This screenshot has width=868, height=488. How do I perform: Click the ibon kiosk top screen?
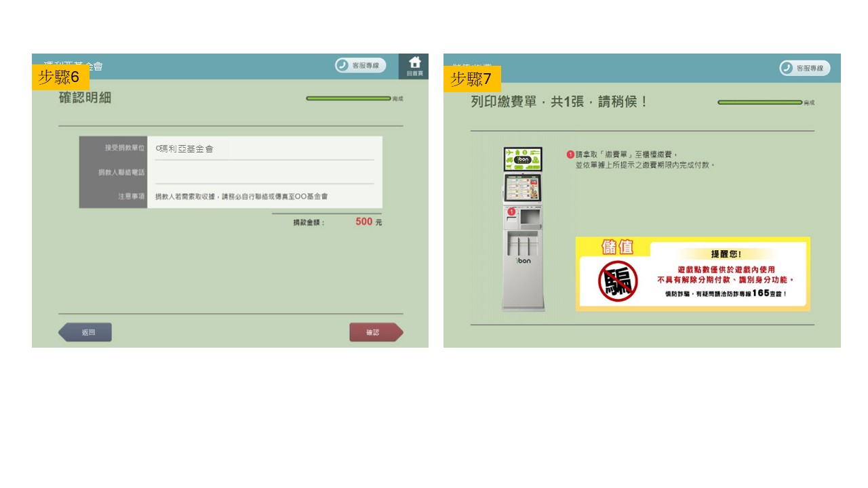[x=522, y=159]
